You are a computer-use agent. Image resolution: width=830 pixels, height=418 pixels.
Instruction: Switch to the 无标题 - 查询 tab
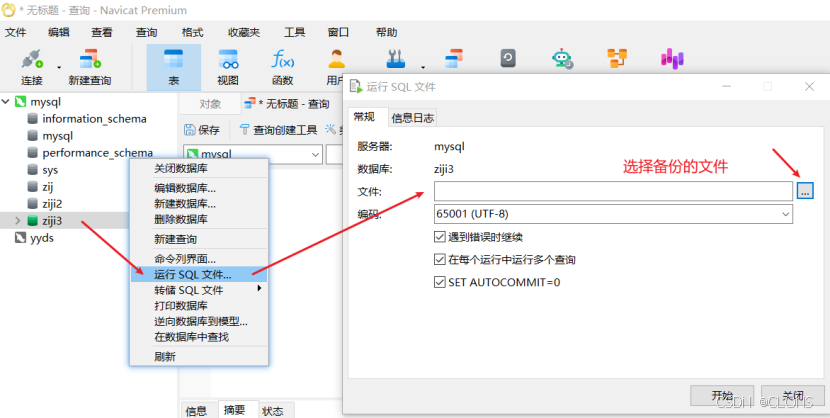[x=287, y=104]
